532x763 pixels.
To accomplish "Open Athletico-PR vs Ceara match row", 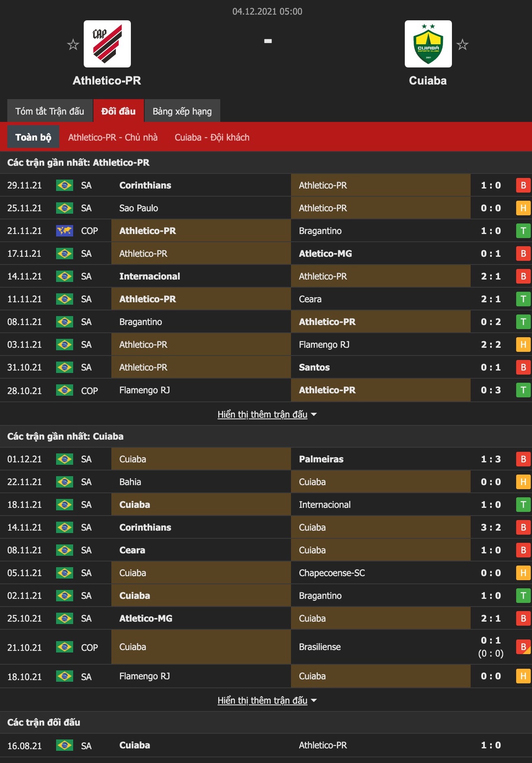I will [266, 299].
